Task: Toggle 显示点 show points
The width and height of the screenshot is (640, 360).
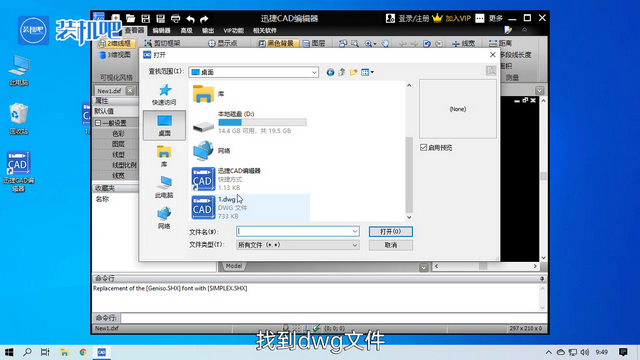Action: click(x=223, y=43)
